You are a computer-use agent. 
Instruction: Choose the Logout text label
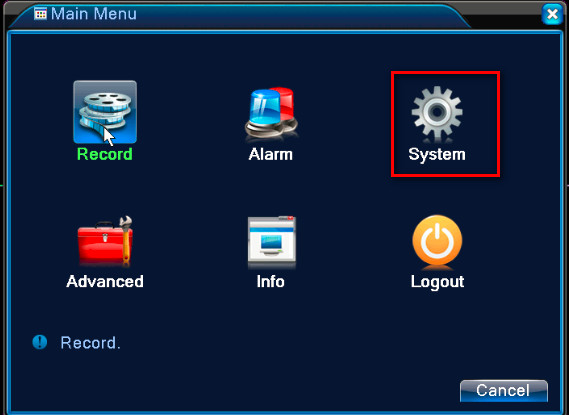pos(437,282)
